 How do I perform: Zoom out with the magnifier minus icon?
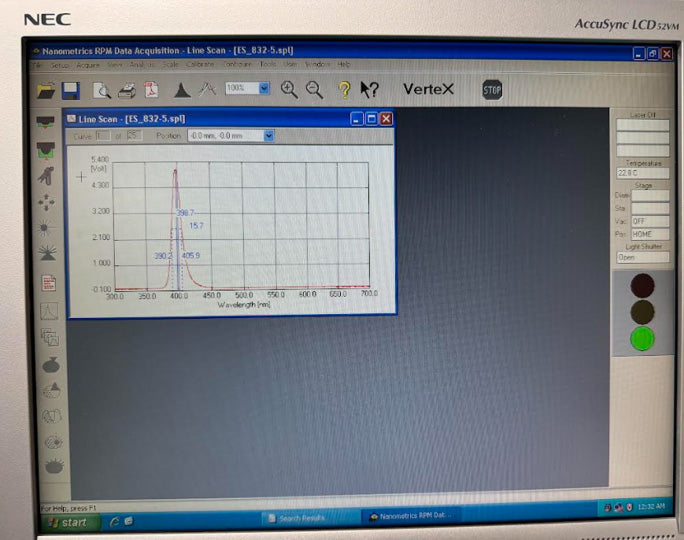tap(314, 89)
